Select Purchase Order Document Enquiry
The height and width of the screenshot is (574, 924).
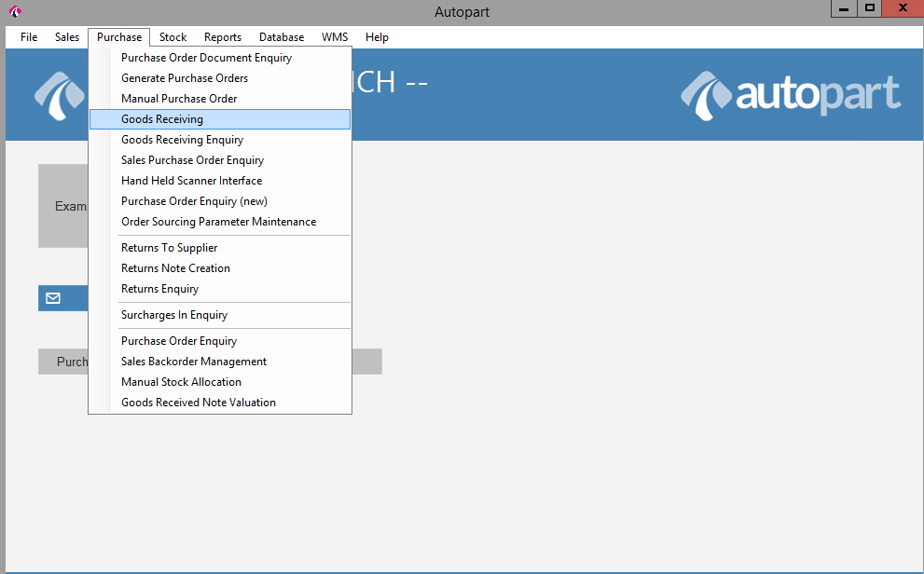pos(220,58)
